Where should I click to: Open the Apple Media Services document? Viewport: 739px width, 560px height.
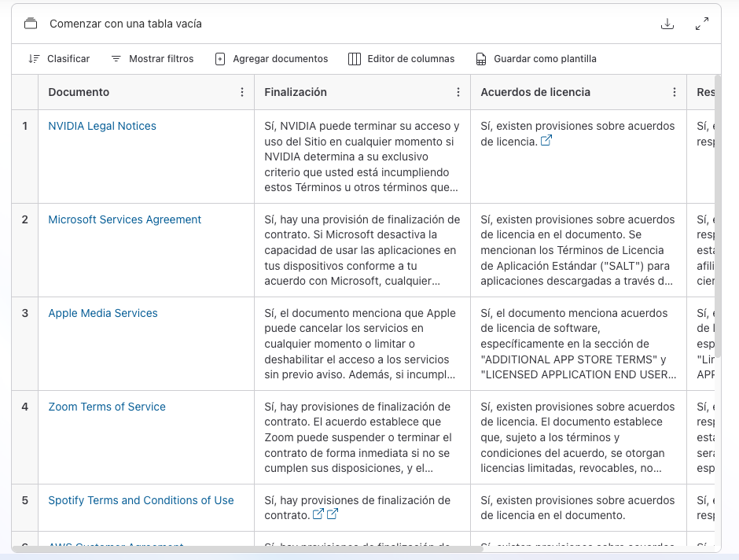103,313
